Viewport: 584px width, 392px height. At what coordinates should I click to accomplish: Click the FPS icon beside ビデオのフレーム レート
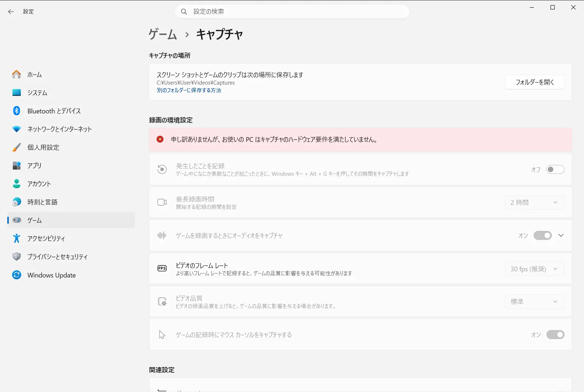(162, 268)
